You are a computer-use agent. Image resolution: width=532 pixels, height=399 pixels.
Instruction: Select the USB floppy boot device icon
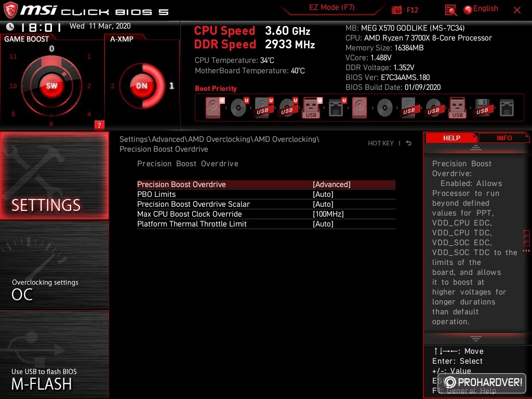tap(483, 108)
